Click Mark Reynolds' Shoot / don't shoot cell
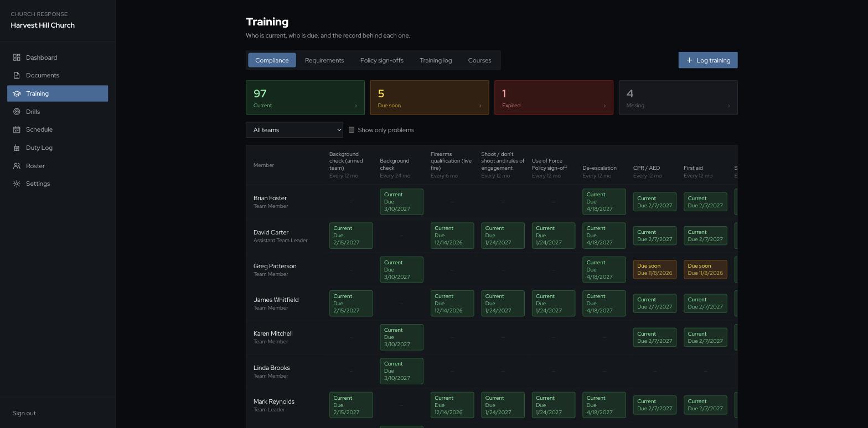The width and height of the screenshot is (868, 428). pyautogui.click(x=503, y=405)
